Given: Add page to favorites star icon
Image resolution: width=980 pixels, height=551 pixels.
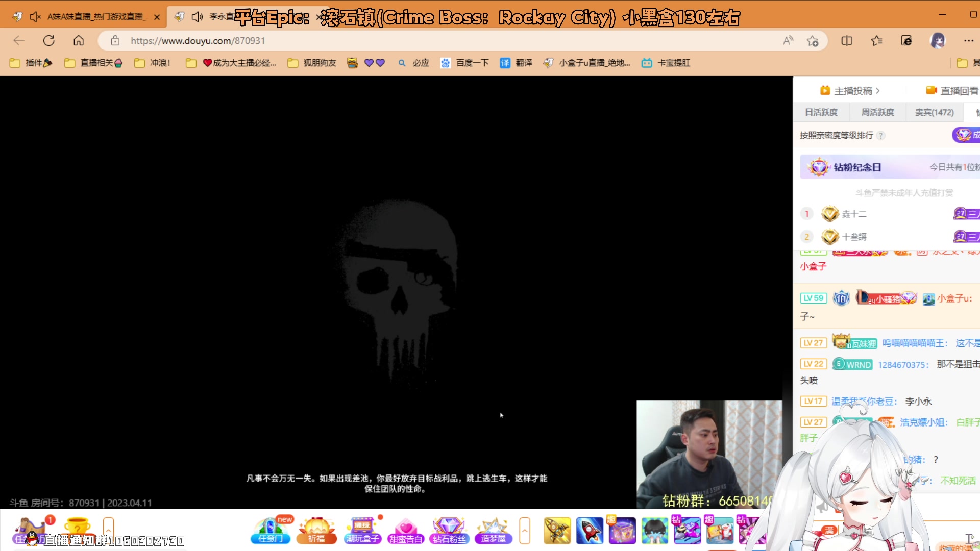Looking at the screenshot, I should [813, 41].
